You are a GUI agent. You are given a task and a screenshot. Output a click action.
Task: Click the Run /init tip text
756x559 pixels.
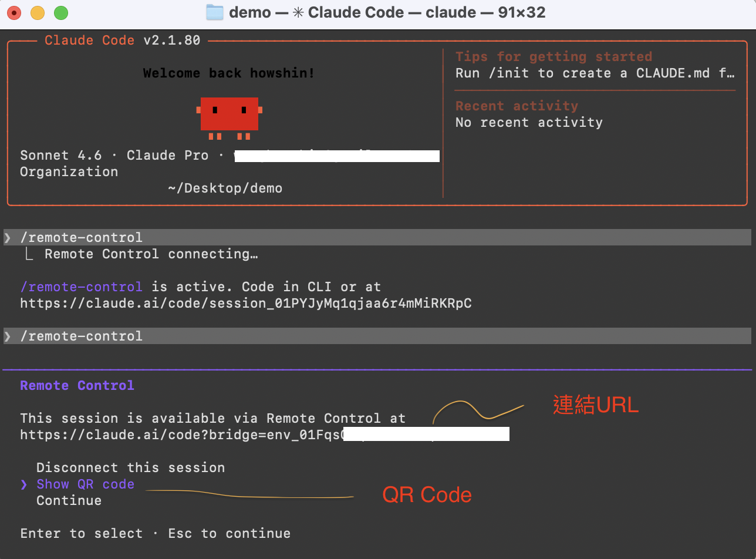click(x=595, y=73)
